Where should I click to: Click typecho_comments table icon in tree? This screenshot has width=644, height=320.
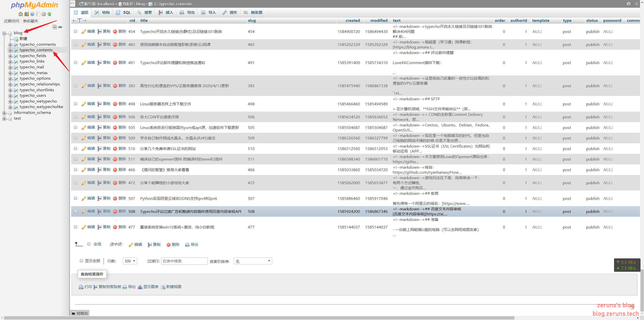(x=16, y=45)
